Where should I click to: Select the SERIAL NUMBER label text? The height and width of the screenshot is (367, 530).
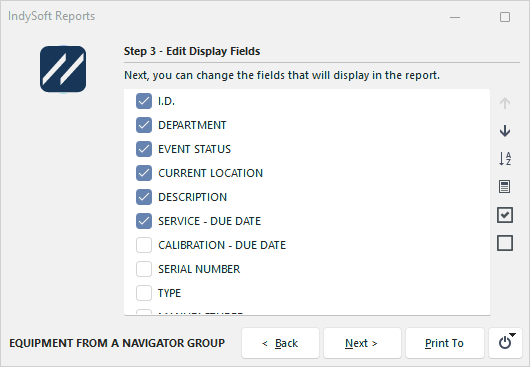(199, 269)
